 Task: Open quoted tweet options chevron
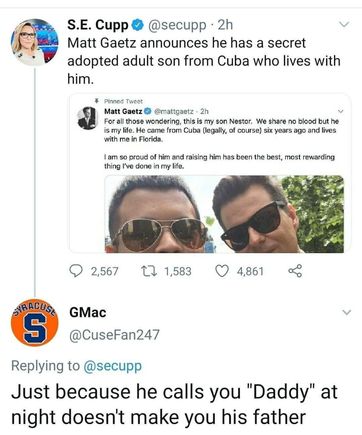point(340,111)
